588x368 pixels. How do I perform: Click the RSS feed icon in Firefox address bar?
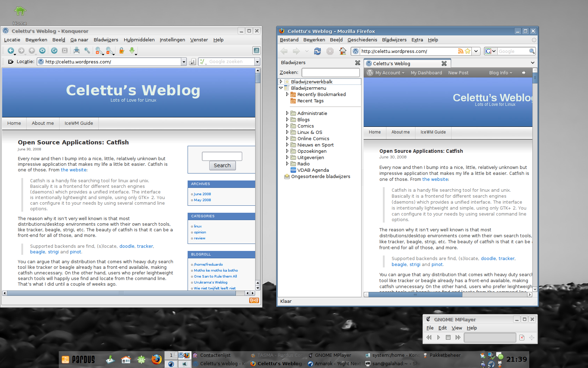point(461,51)
